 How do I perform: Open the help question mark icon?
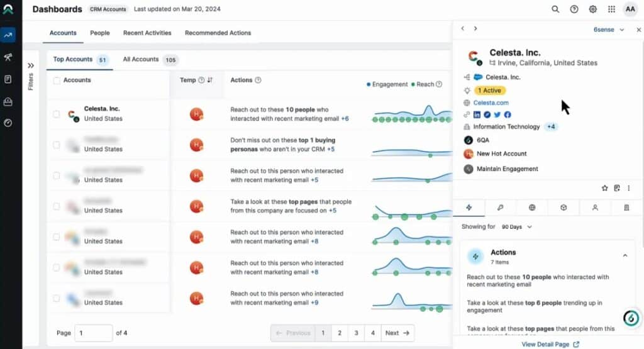(574, 9)
